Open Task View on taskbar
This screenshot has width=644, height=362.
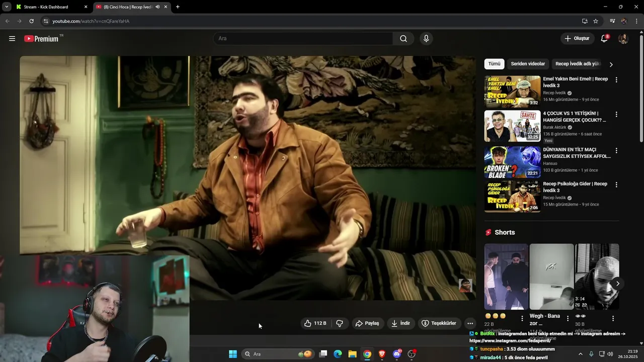(324, 354)
